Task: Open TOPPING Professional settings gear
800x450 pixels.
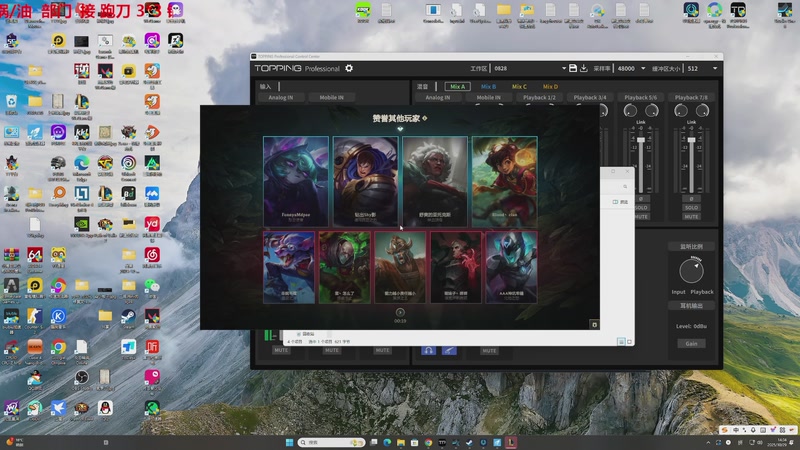Action: [x=349, y=68]
